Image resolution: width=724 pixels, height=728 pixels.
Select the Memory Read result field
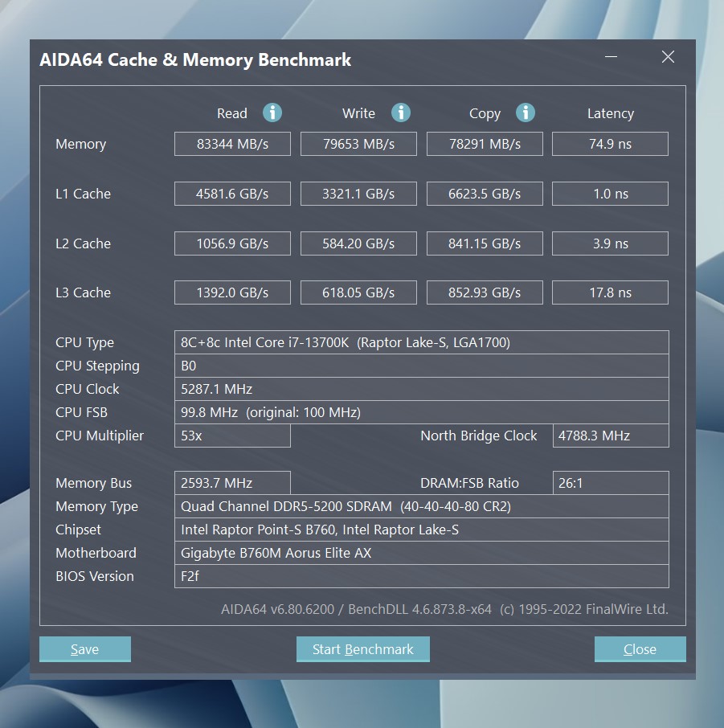[x=232, y=144]
